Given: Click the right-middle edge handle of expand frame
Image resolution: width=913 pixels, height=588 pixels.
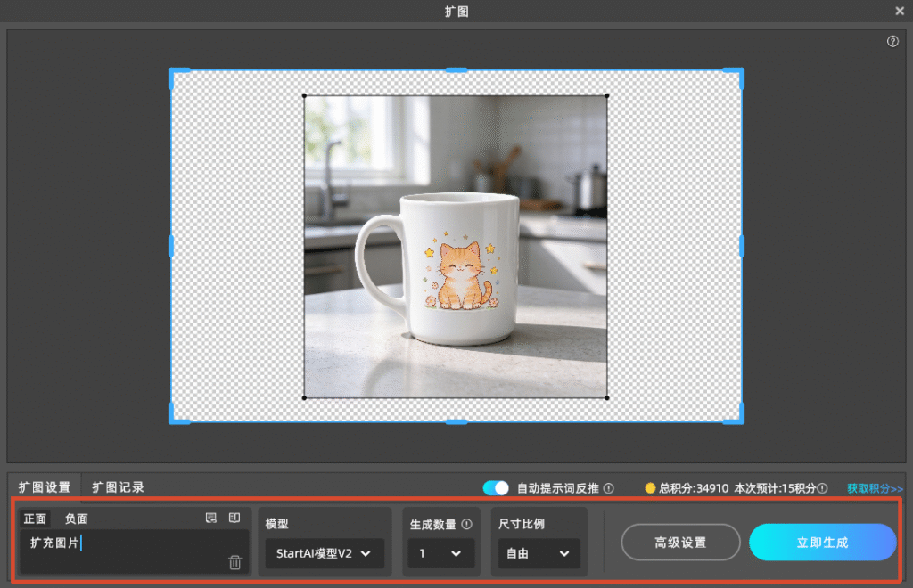Looking at the screenshot, I should [742, 246].
